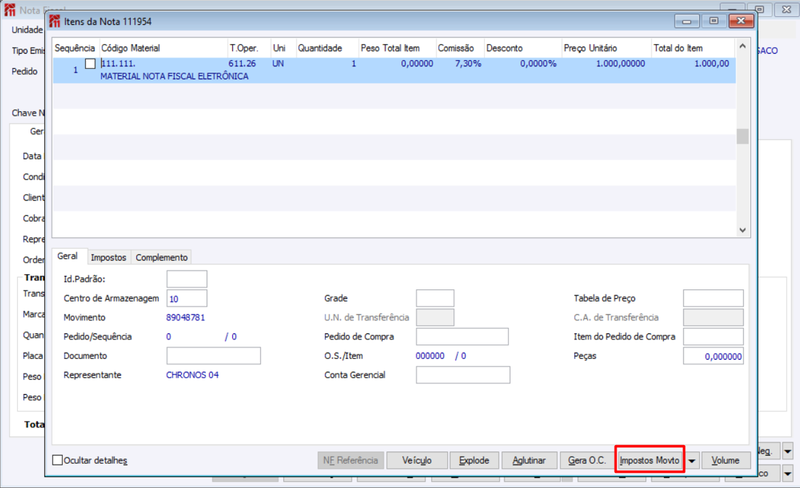Open the Impostos Movto dropdown arrow
The width and height of the screenshot is (800, 488).
[x=692, y=460]
